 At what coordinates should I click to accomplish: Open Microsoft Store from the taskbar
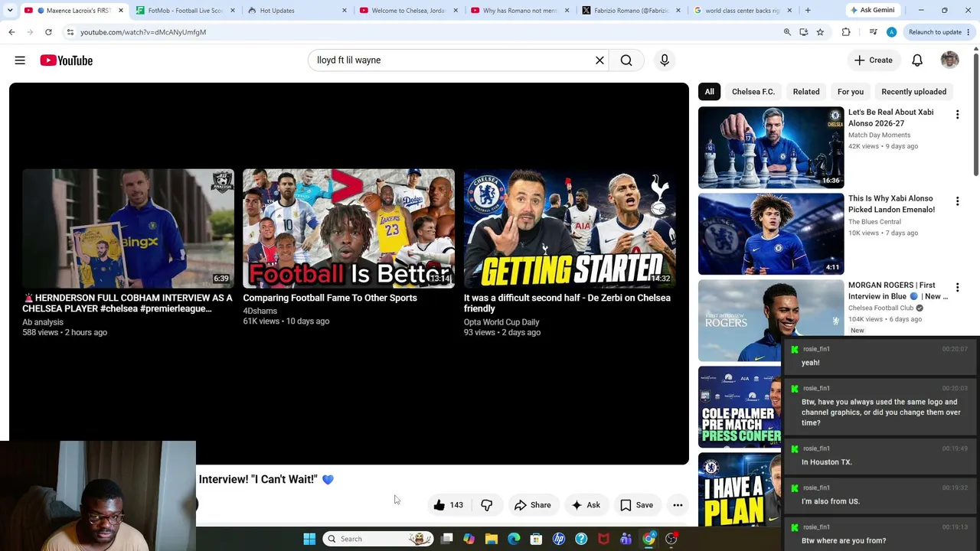coord(536,539)
